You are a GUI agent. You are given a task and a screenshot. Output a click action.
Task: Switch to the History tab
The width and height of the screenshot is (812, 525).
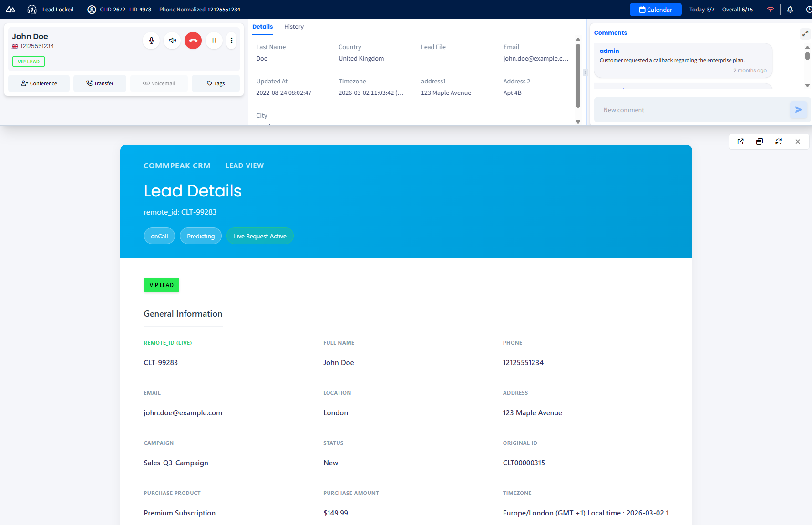[x=294, y=27]
